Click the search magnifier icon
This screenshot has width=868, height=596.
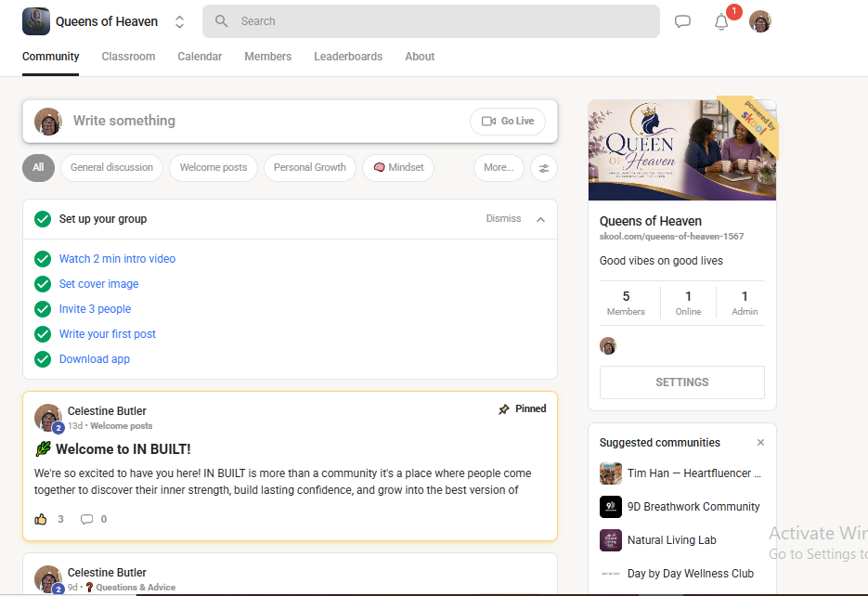[222, 21]
